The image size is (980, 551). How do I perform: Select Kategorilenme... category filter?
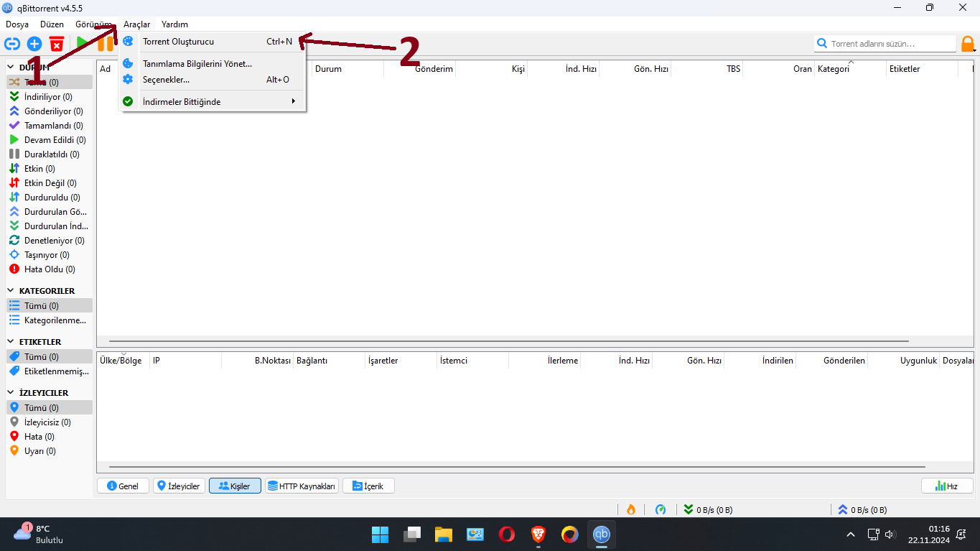(x=48, y=320)
